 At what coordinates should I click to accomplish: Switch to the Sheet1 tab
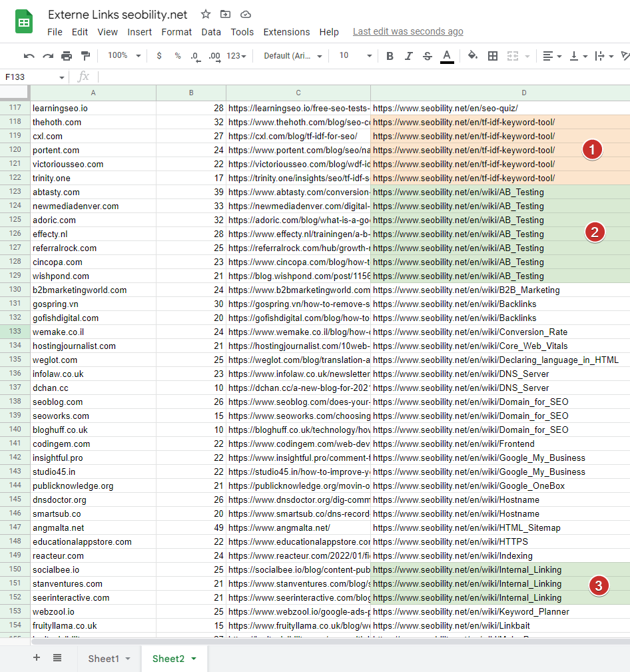[x=103, y=659]
